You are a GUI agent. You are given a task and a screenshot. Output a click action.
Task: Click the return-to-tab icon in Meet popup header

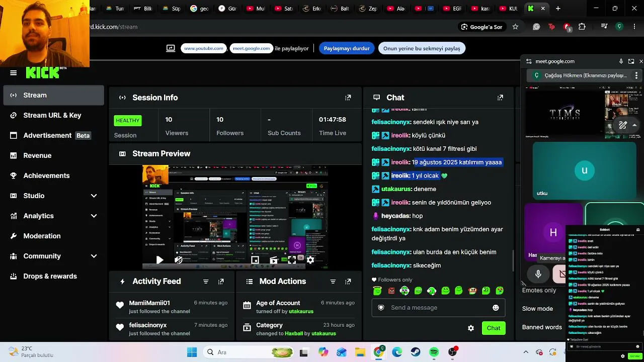(631, 61)
